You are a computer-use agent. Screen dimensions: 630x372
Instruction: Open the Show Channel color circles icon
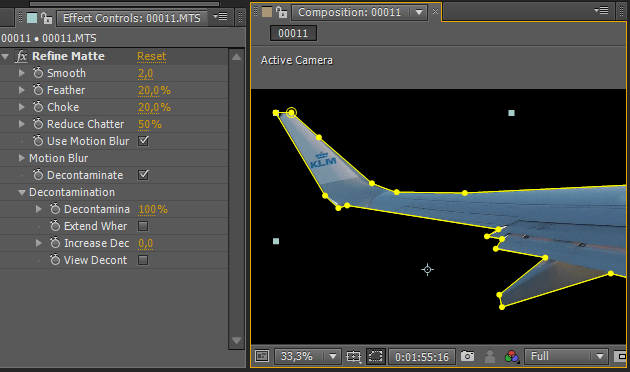511,356
